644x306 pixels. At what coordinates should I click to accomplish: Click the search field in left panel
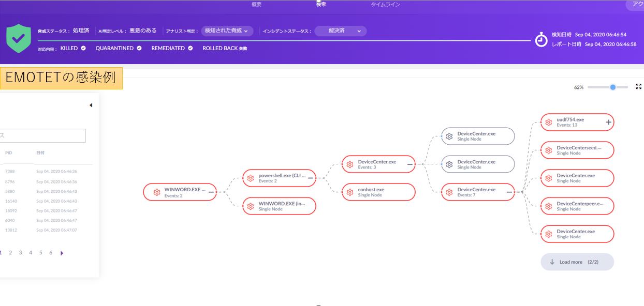click(x=42, y=135)
